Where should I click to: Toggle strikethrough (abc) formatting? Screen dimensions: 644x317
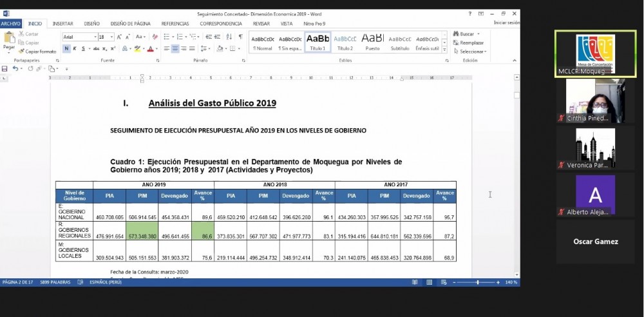click(x=95, y=48)
